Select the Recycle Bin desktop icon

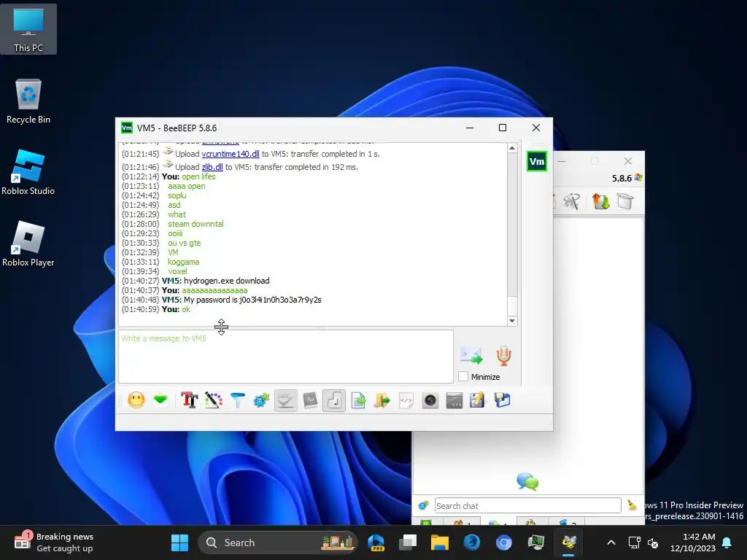pyautogui.click(x=28, y=101)
